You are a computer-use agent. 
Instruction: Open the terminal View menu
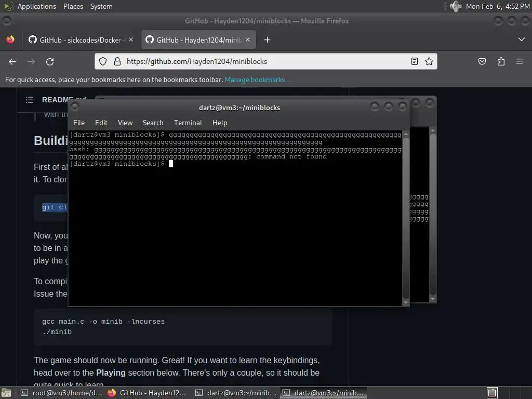point(125,123)
